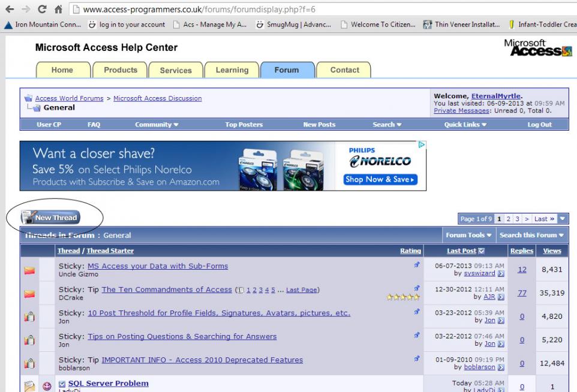Viewport: 577px width, 392px height.
Task: Click the Philips Norelco ad banner
Action: [x=223, y=166]
